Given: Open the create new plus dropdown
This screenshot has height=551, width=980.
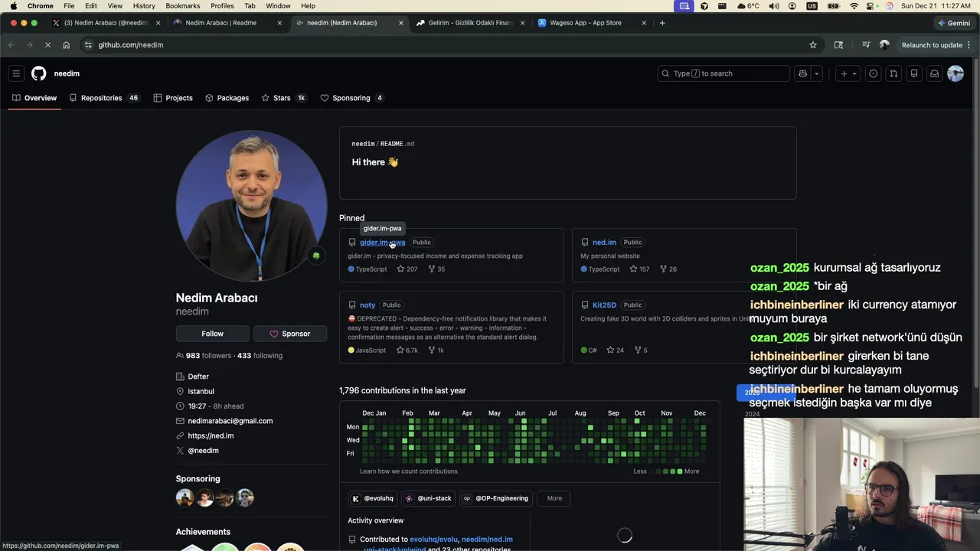Looking at the screenshot, I should 848,73.
